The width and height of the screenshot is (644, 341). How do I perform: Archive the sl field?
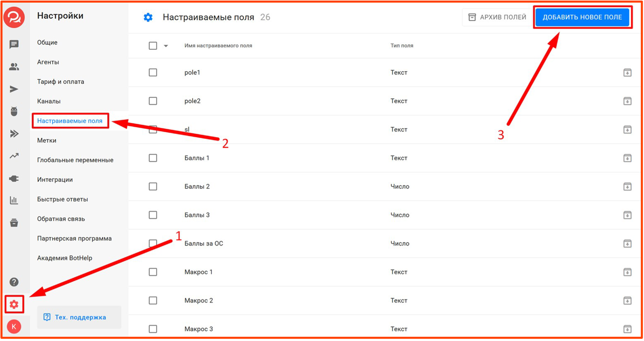627,130
